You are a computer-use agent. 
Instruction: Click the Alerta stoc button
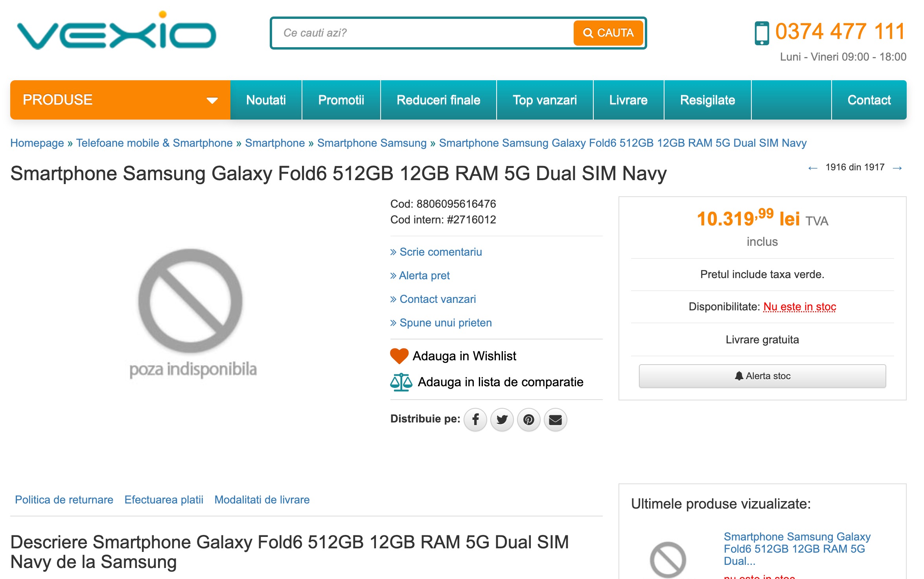(x=762, y=376)
